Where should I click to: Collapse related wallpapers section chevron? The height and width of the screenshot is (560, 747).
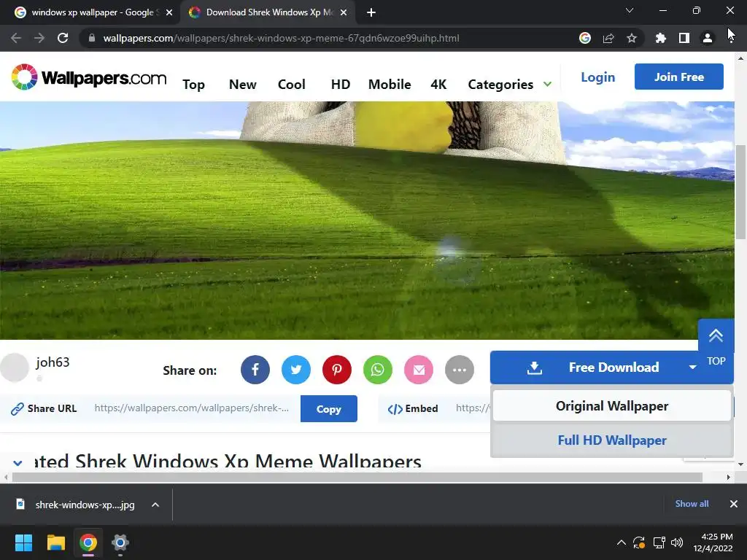[x=18, y=463]
